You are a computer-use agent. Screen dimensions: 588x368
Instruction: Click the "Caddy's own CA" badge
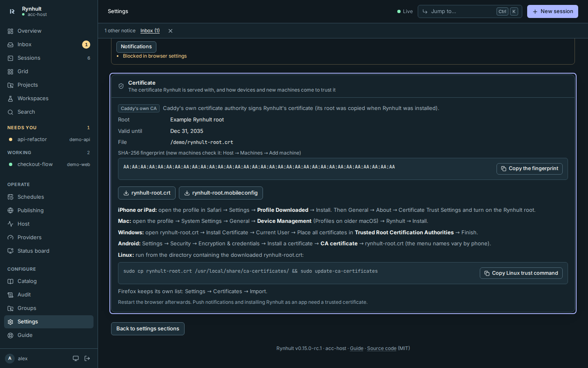pyautogui.click(x=139, y=108)
